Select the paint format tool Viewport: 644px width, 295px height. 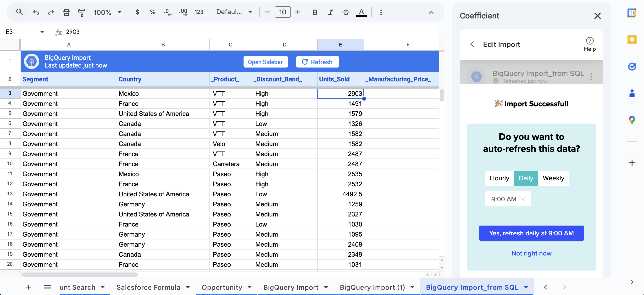tap(81, 12)
